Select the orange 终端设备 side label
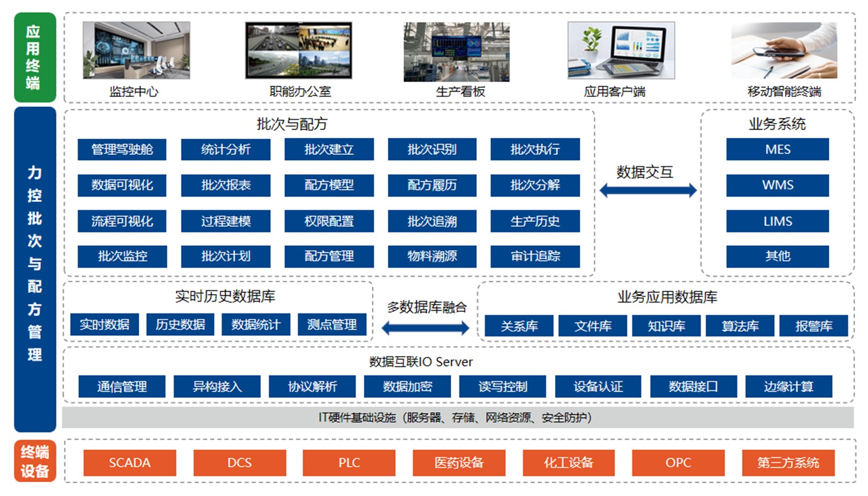 pyautogui.click(x=35, y=462)
